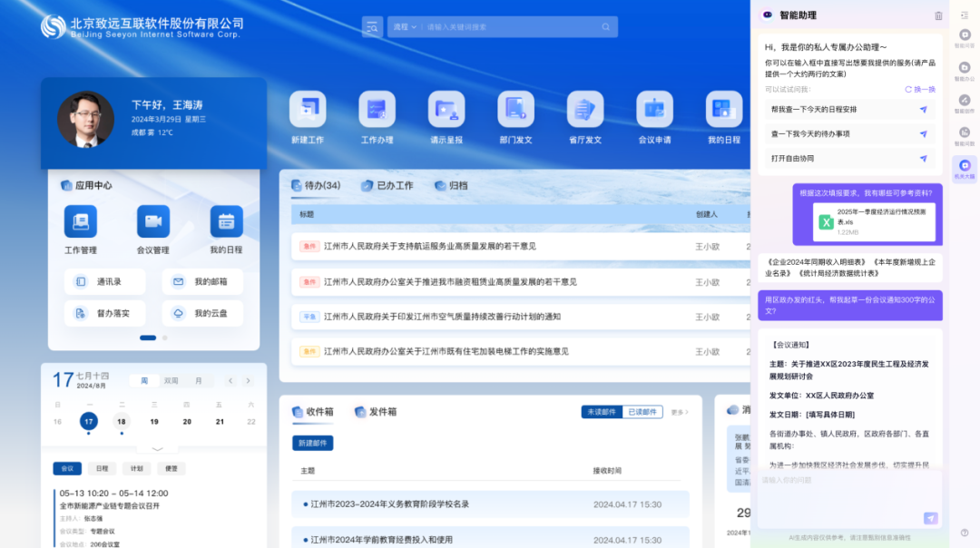Select date 20 in the calendar
The image size is (980, 548).
coord(187,422)
